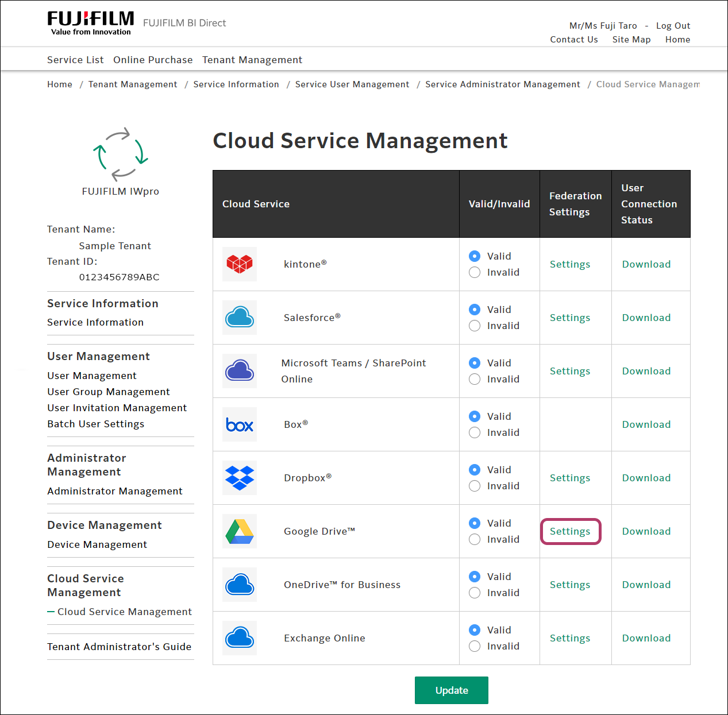The image size is (728, 715).
Task: Click the OneDrive for Business icon
Action: click(x=240, y=585)
